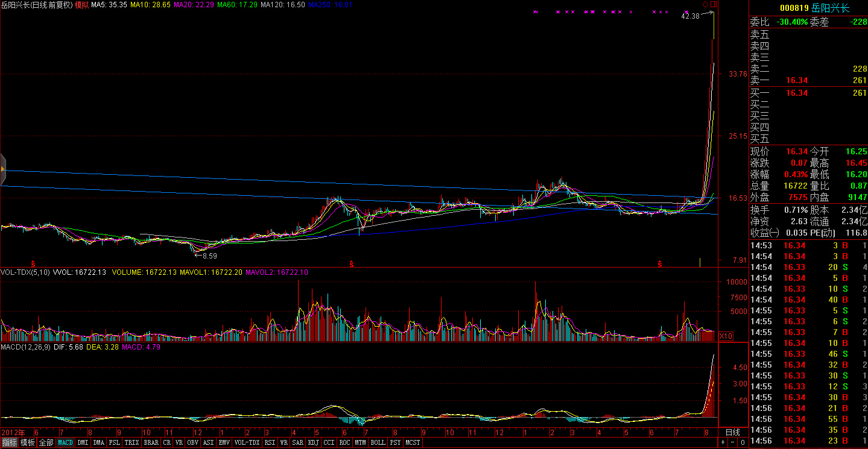This screenshot has height=449, width=868.
Task: Select the 模板 tab
Action: [28, 442]
